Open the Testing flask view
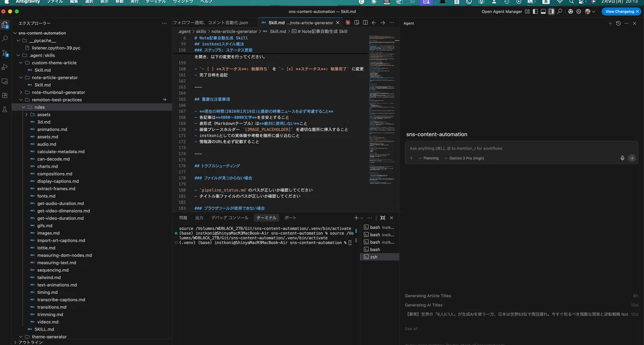This screenshot has width=644, height=345. 5,109
